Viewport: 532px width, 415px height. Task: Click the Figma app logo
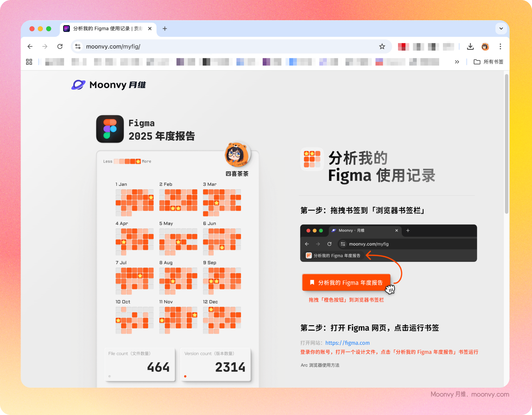tap(110, 129)
